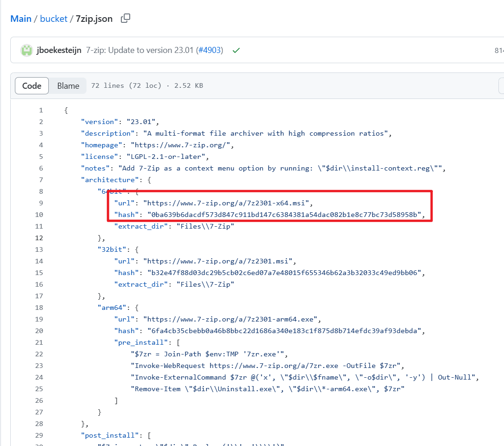Open the bucket folder breadcrumb
The width and height of the screenshot is (504, 446).
click(53, 19)
